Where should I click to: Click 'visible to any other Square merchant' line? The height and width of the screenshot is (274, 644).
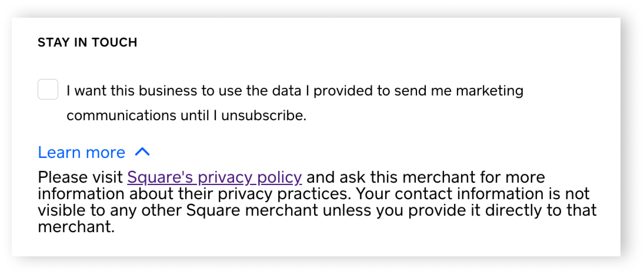pos(178,210)
